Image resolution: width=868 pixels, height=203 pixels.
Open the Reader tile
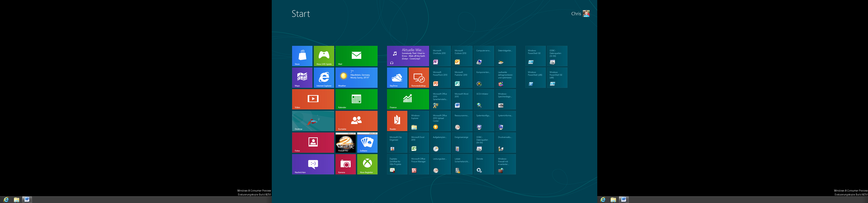point(397,121)
